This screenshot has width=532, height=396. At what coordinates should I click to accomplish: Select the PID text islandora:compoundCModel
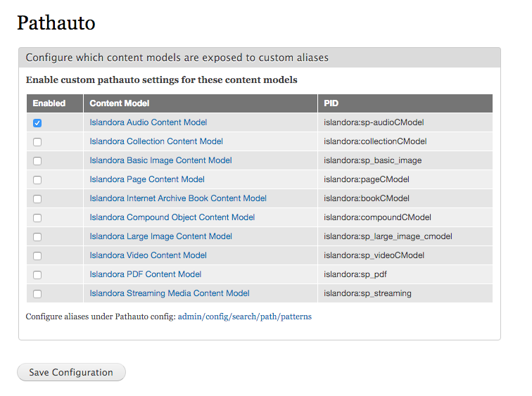[377, 217]
